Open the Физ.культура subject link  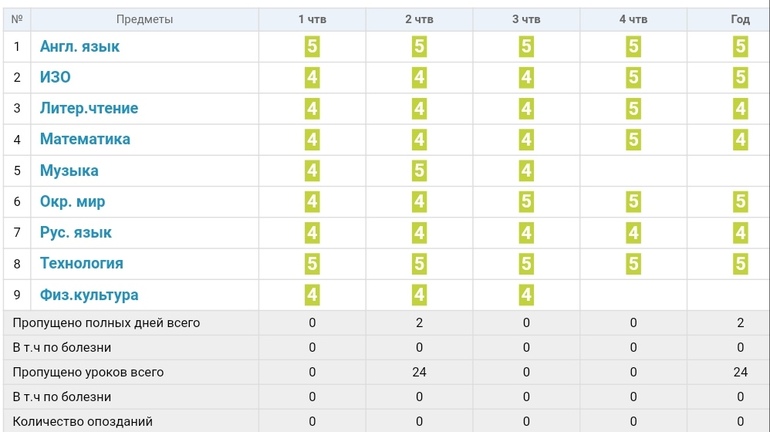click(89, 295)
